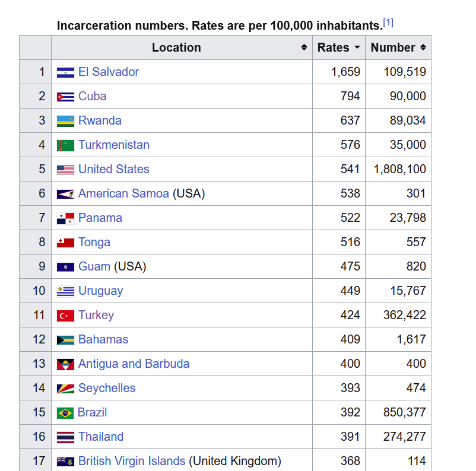476x471 pixels.
Task: Click the Antigua and Barbuda flag icon
Action: pos(65,364)
